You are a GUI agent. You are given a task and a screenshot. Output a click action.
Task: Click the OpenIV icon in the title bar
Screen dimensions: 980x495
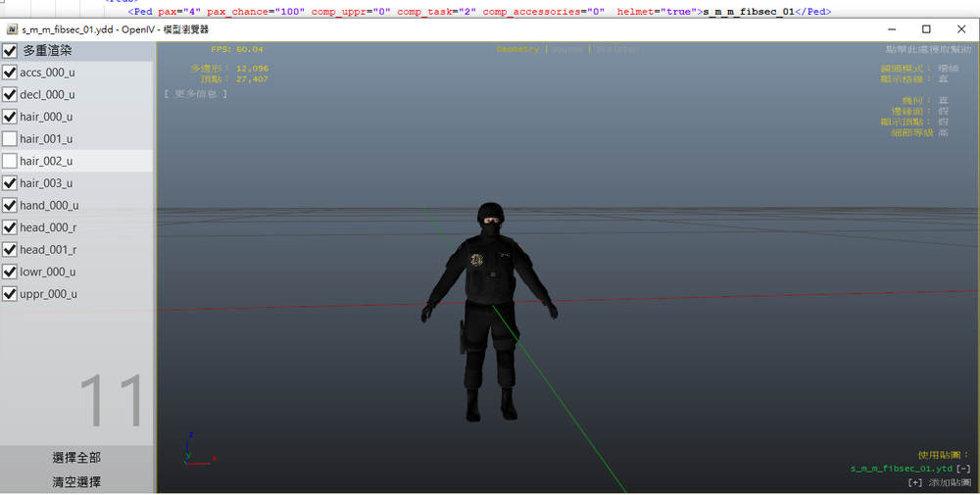12,29
